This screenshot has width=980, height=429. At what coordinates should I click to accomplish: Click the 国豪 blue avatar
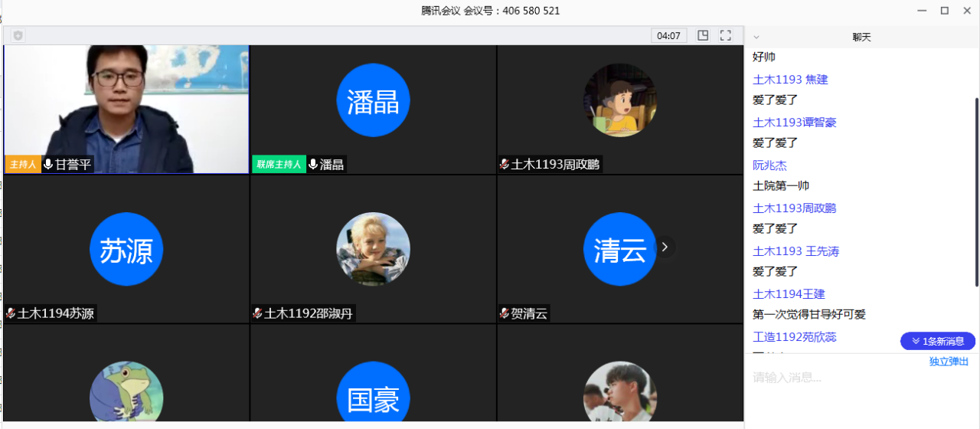[373, 391]
